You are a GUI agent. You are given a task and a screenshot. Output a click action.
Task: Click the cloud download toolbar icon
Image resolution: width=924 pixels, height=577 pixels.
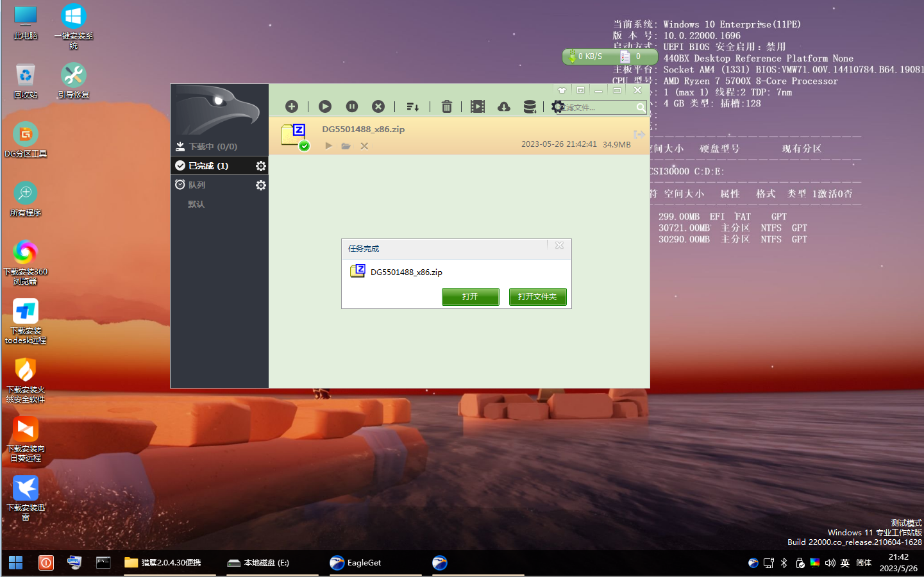click(x=504, y=106)
